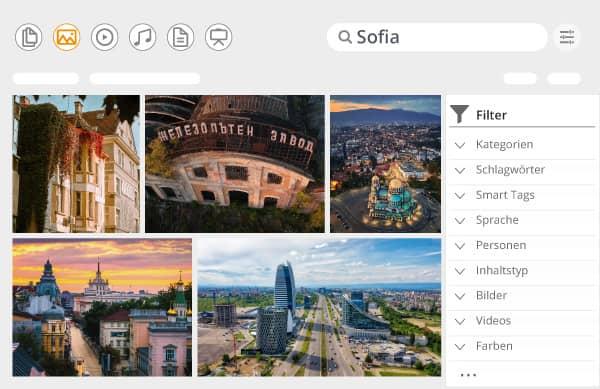
Task: Click the Personen filter label
Action: pyautogui.click(x=501, y=245)
